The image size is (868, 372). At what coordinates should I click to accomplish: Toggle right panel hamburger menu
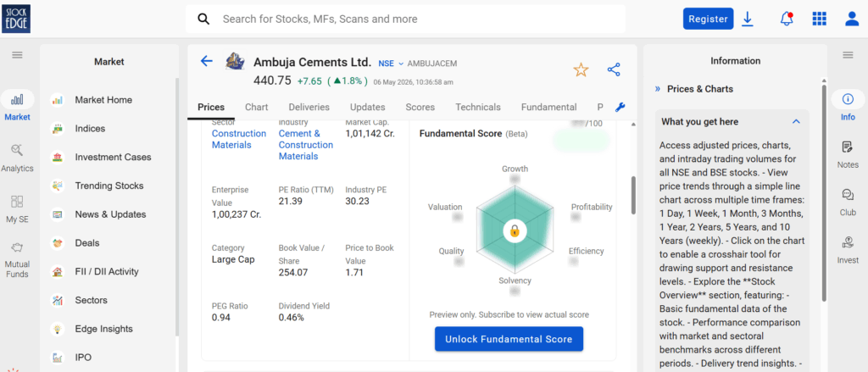point(848,54)
